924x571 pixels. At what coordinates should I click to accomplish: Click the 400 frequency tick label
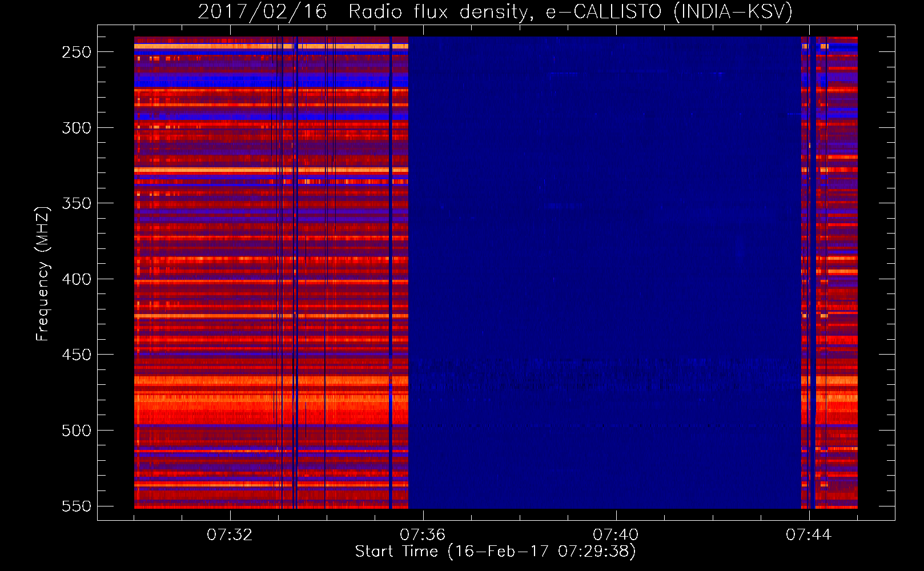(77, 279)
